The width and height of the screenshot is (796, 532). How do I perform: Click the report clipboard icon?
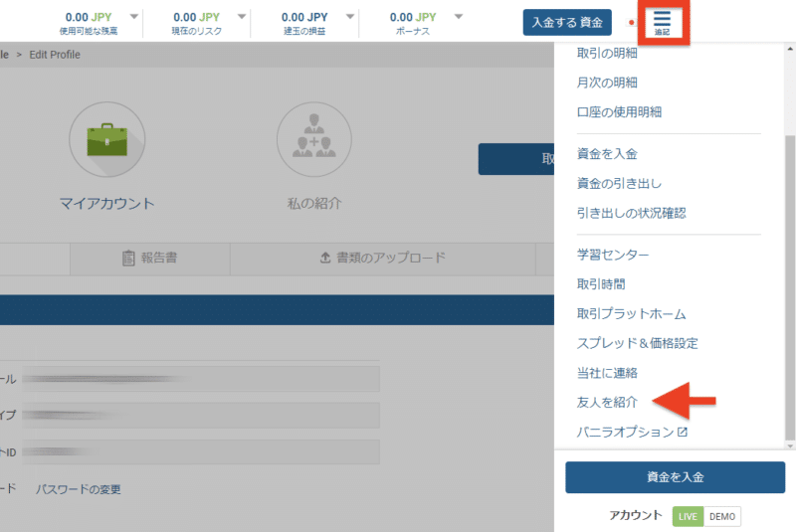pyautogui.click(x=128, y=259)
